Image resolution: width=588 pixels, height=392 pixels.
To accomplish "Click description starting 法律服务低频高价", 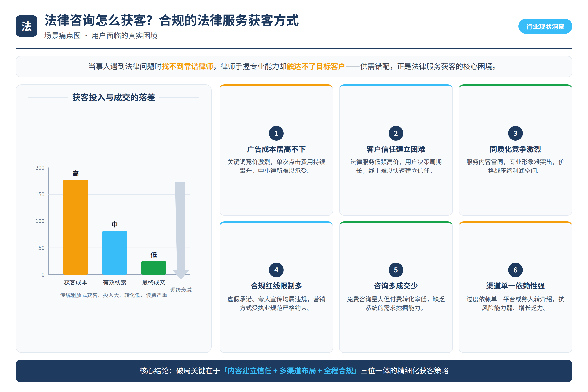I will (396, 166).
